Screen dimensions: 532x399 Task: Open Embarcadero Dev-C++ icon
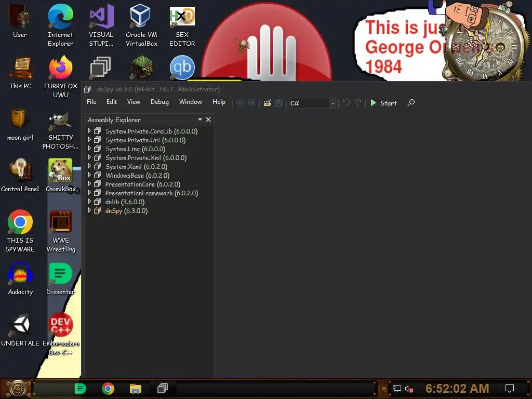point(60,334)
